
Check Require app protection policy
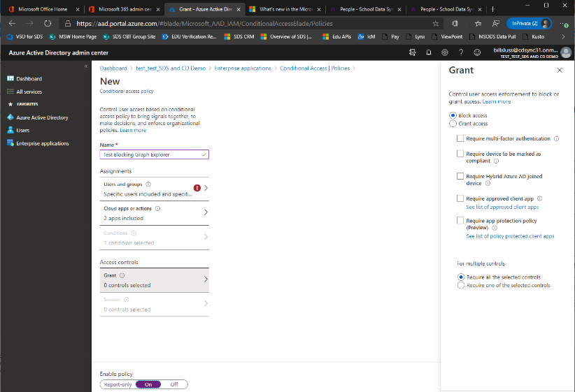point(460,220)
